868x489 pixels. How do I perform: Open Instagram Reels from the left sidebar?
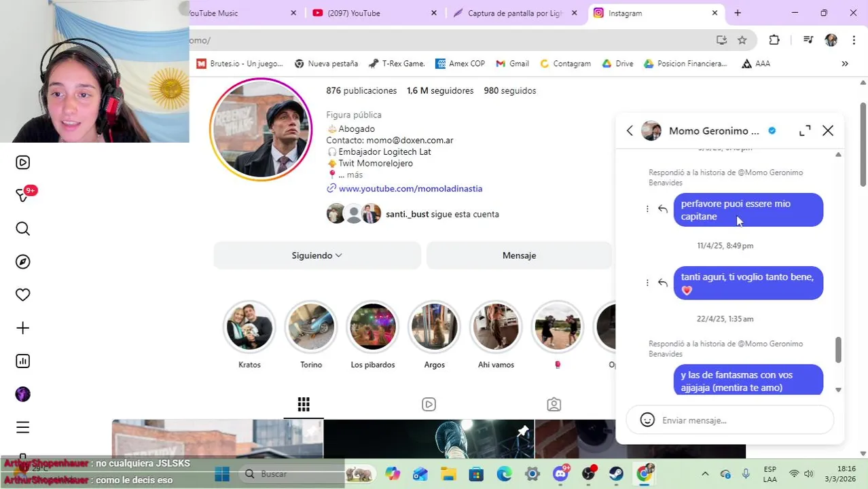[x=22, y=162]
